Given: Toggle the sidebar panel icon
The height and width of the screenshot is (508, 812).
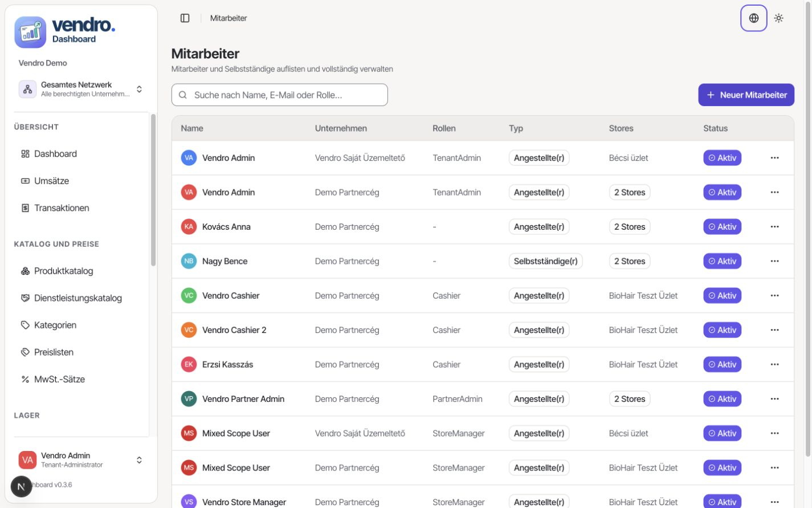Looking at the screenshot, I should 185,18.
